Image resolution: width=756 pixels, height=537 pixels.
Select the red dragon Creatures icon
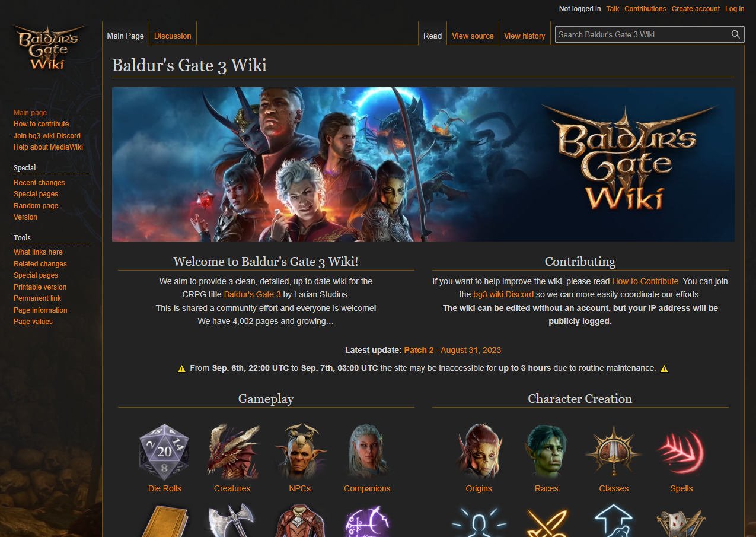click(232, 452)
